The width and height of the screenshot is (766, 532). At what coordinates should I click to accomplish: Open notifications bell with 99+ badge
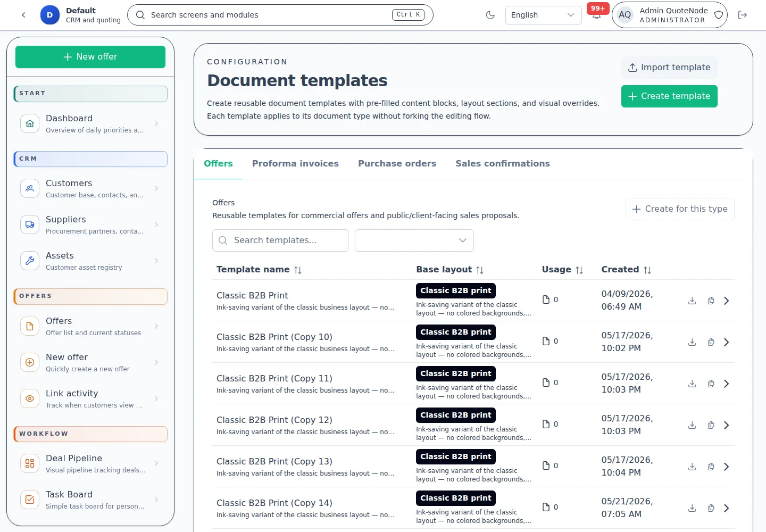pyautogui.click(x=597, y=15)
